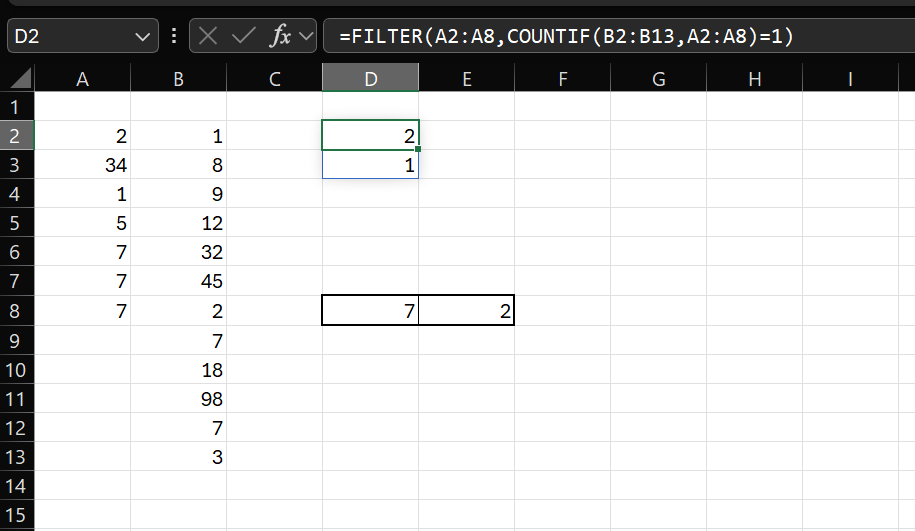The image size is (915, 531).
Task: Select column I header
Action: (x=850, y=79)
